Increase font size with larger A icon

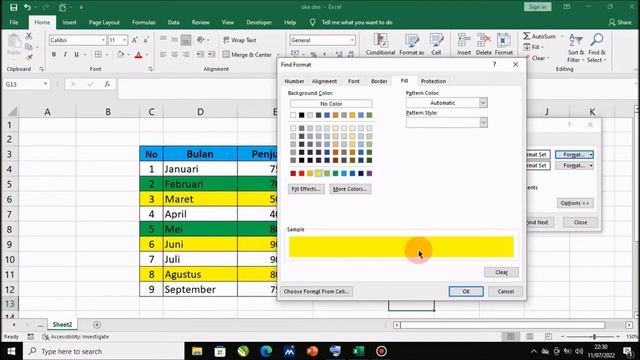tap(135, 40)
